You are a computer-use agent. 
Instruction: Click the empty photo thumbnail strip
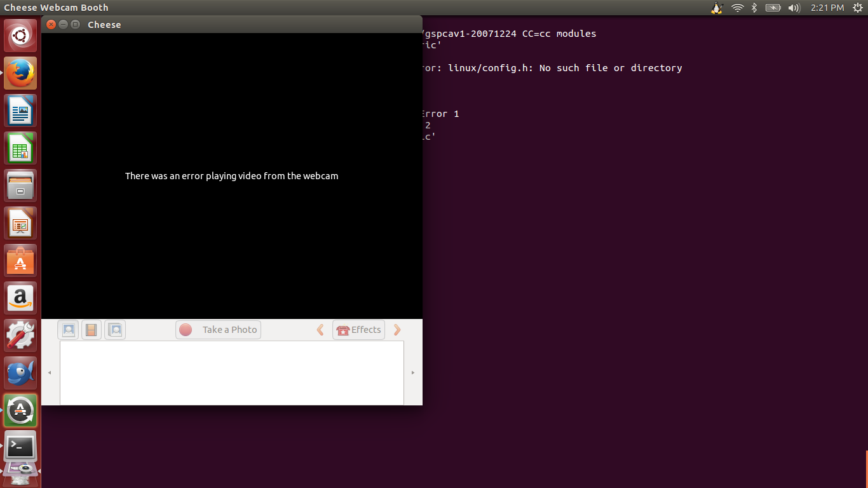[232, 373]
